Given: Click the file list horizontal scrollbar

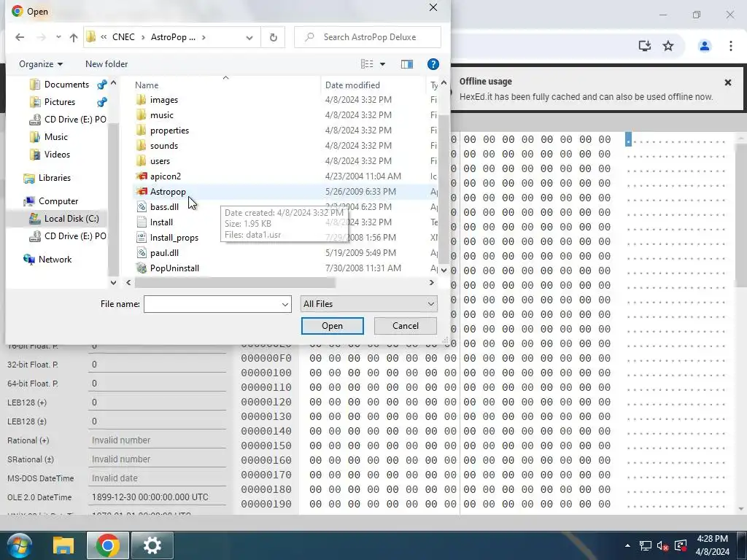Looking at the screenshot, I should tap(235, 282).
